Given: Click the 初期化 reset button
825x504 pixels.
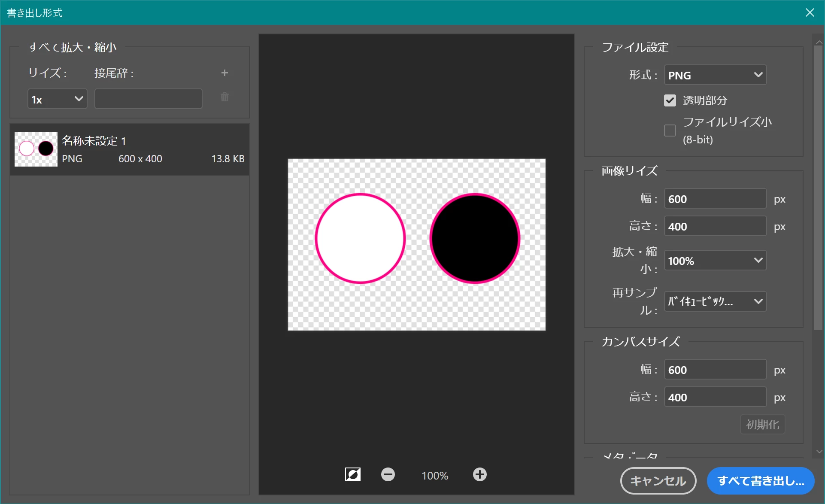Looking at the screenshot, I should [762, 424].
